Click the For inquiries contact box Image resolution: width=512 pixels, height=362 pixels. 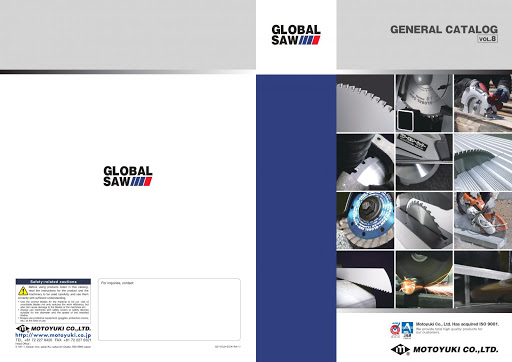click(x=169, y=309)
